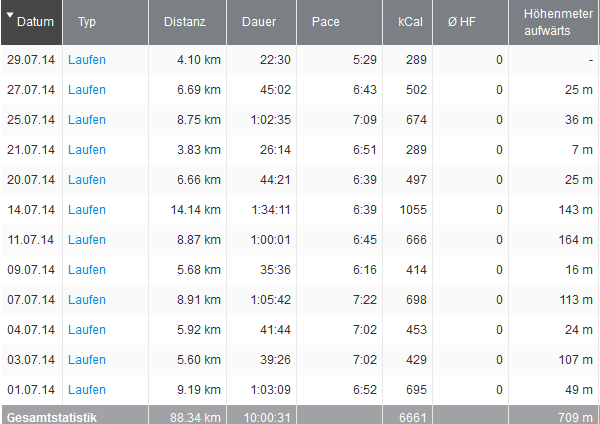Sort by the Distanz column header
Viewport: 600px width, 424px height.
point(183,21)
